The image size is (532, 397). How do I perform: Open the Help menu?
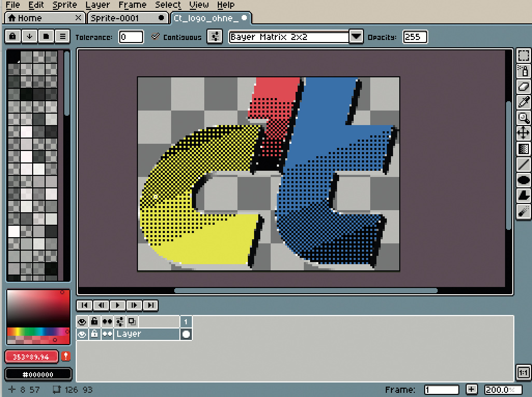click(x=226, y=5)
